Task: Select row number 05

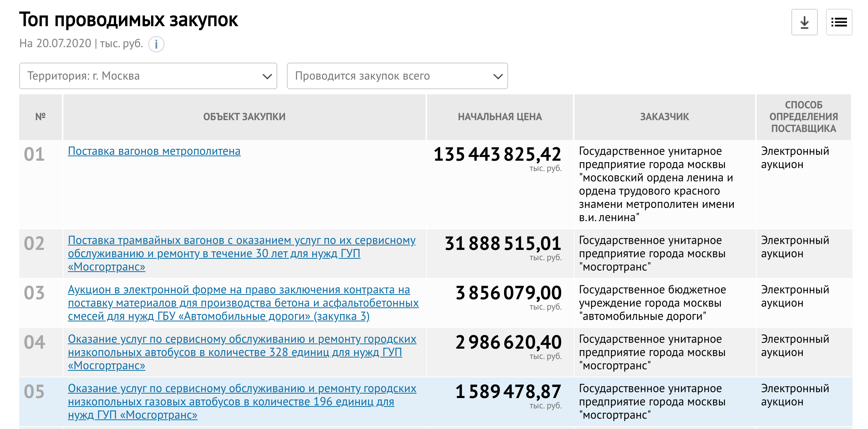Action: point(34,392)
